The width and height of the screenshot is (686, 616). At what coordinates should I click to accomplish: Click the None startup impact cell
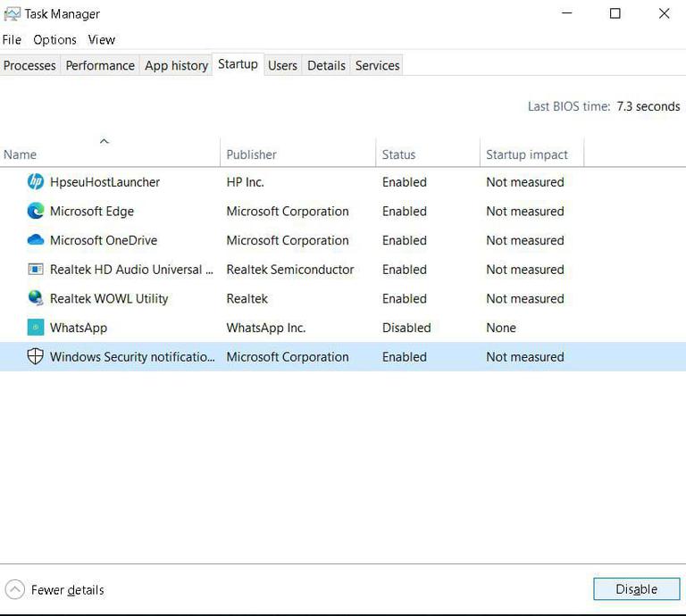501,328
